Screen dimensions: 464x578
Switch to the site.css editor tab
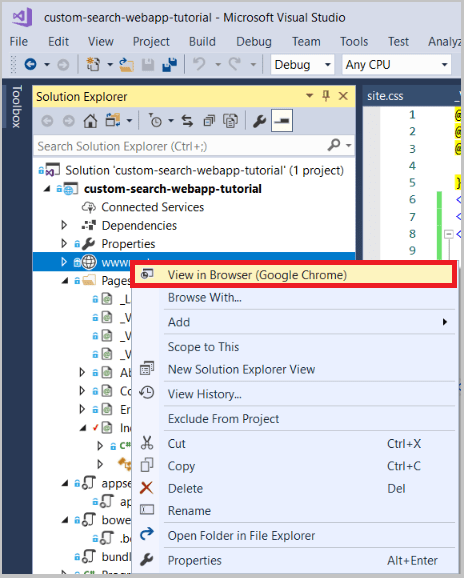pos(385,96)
